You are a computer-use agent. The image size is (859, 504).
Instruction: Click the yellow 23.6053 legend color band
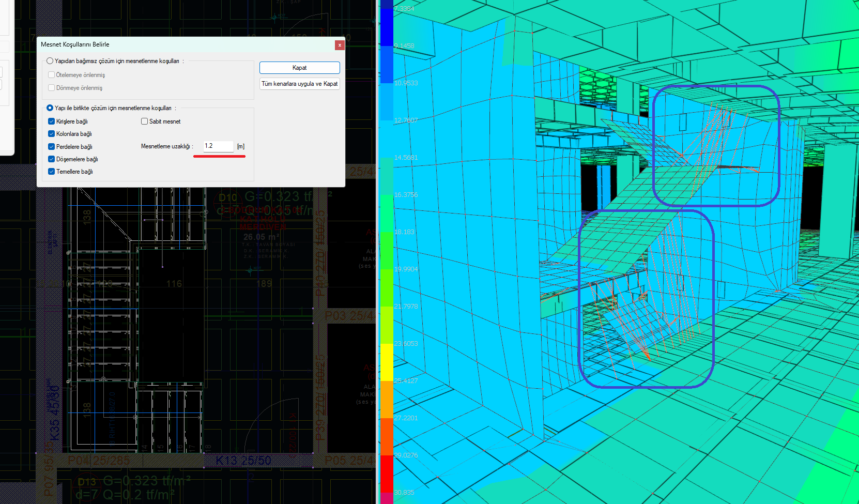(x=387, y=362)
